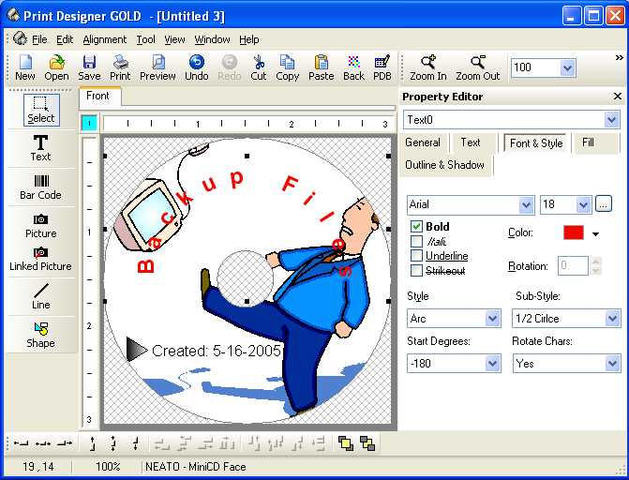629x480 pixels.
Task: Expand the Style dropdown showing Arc
Action: pyautogui.click(x=492, y=319)
